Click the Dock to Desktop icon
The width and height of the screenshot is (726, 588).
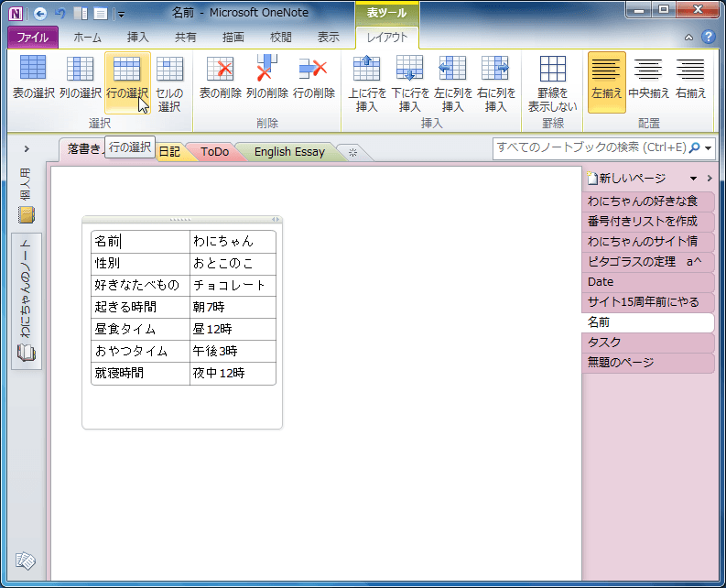click(x=81, y=14)
